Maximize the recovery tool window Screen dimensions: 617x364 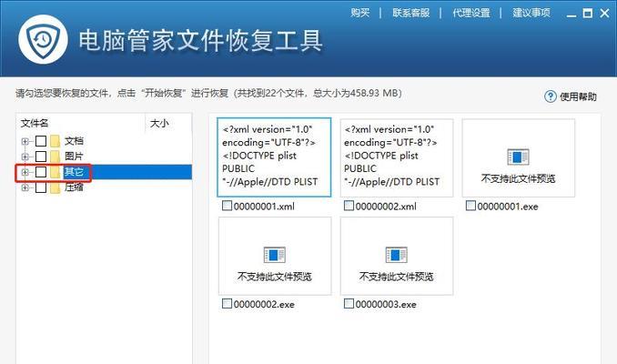[588, 14]
